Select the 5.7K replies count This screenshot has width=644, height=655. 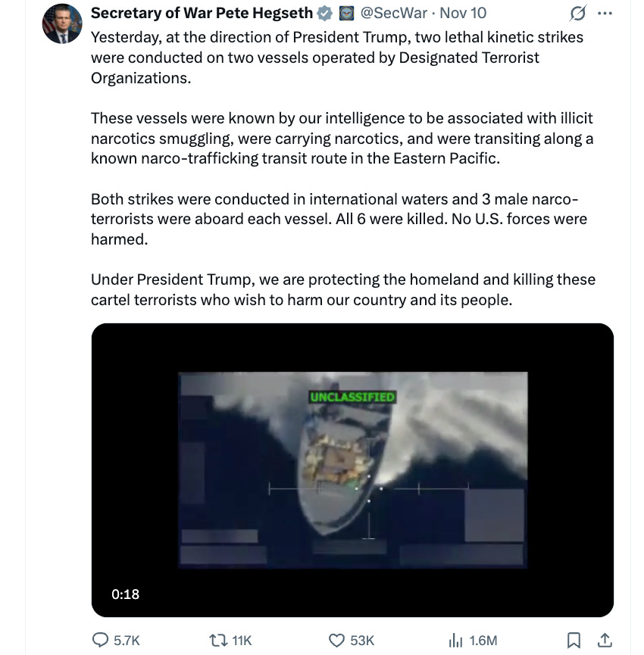click(125, 640)
